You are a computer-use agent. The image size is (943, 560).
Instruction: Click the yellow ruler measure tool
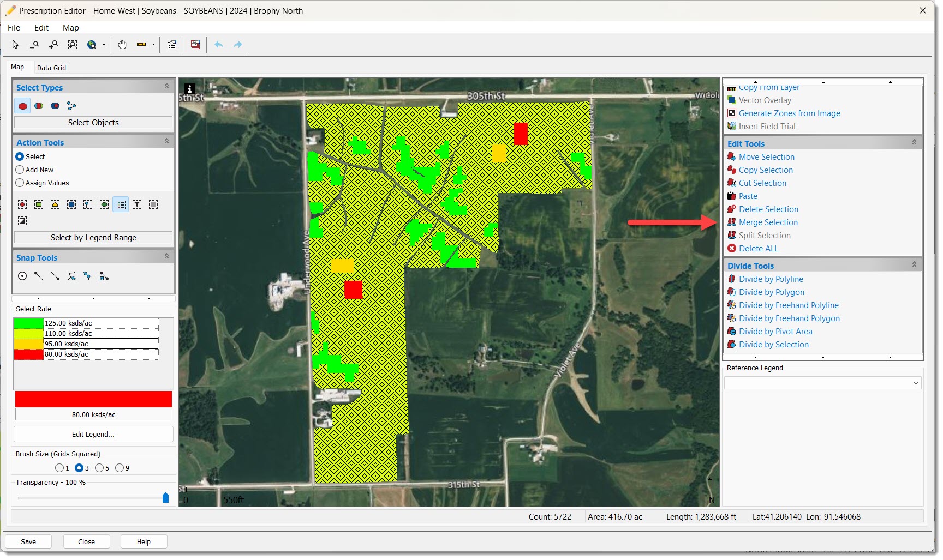pos(141,45)
